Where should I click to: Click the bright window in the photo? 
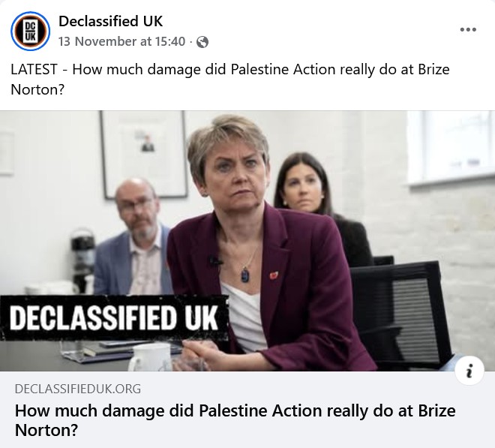point(450,150)
